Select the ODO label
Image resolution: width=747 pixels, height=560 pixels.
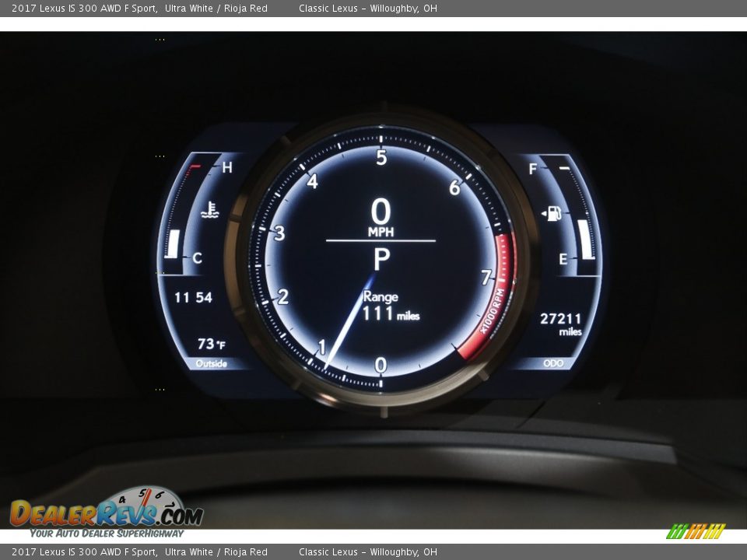pos(553,363)
